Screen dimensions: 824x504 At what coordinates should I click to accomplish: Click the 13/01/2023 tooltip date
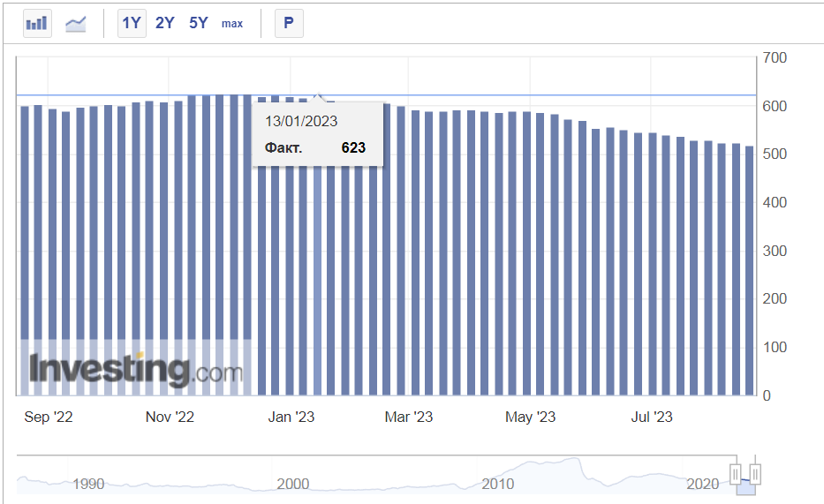[301, 121]
